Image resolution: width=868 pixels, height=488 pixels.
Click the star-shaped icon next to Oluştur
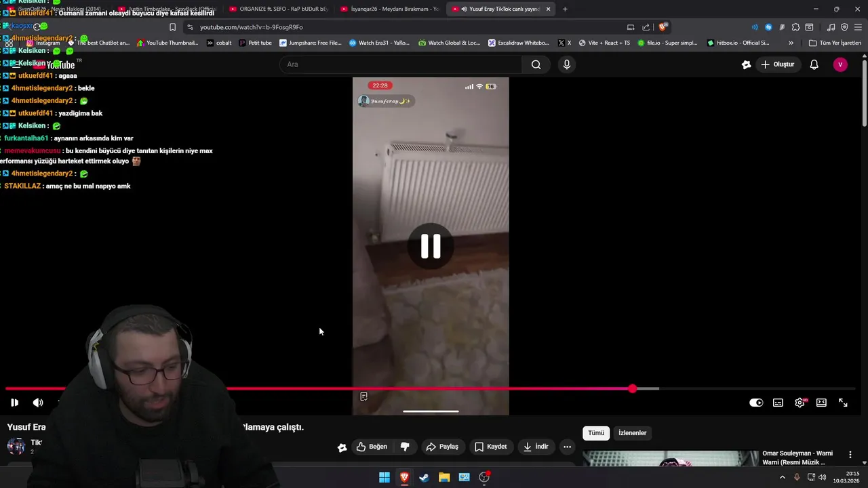pos(747,64)
